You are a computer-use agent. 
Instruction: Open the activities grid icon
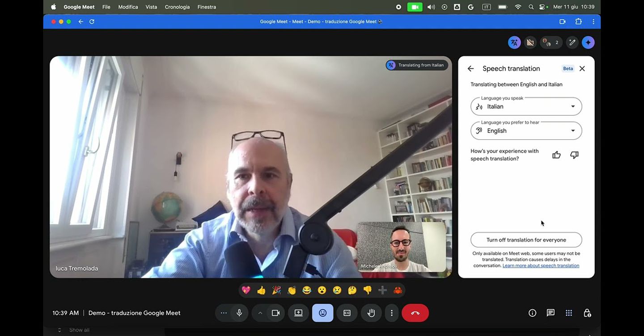click(x=569, y=313)
